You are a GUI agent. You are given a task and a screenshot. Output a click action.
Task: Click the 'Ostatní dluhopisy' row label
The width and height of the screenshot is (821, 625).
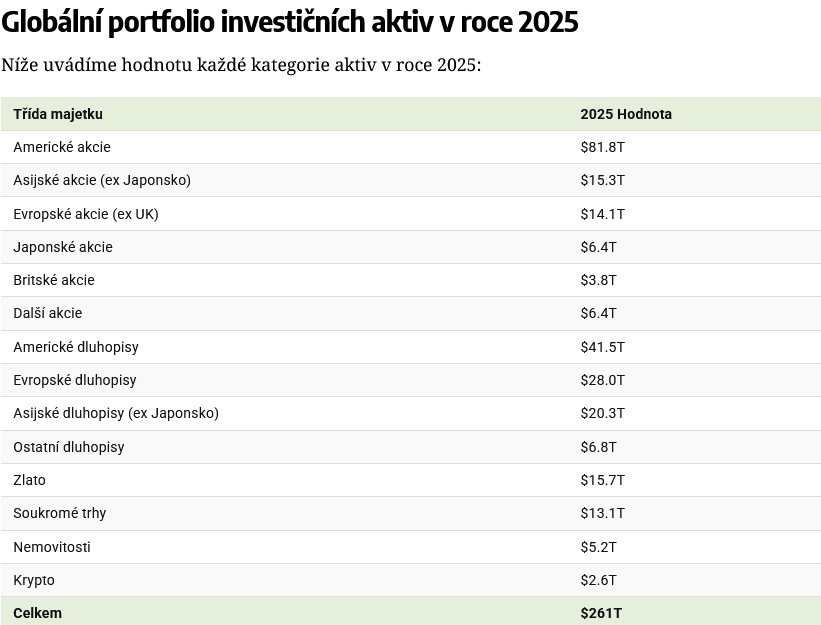(x=69, y=447)
